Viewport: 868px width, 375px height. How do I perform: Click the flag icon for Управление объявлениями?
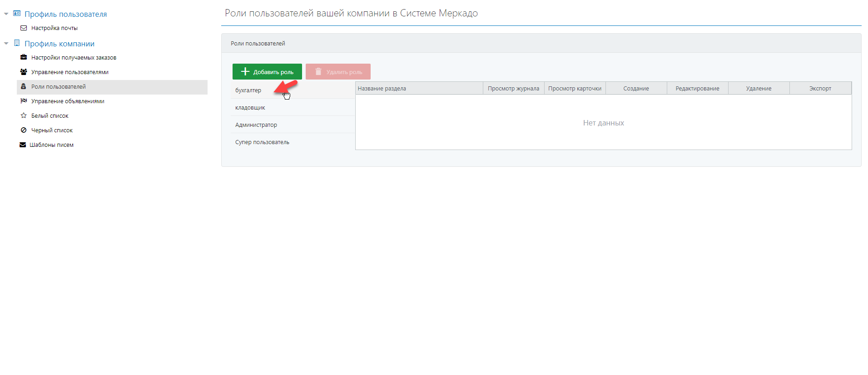(24, 101)
